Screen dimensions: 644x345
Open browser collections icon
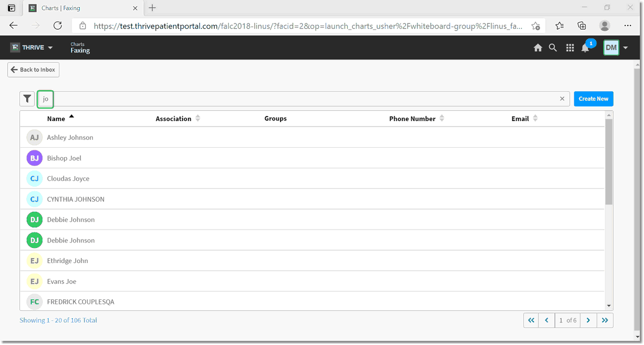click(x=581, y=26)
